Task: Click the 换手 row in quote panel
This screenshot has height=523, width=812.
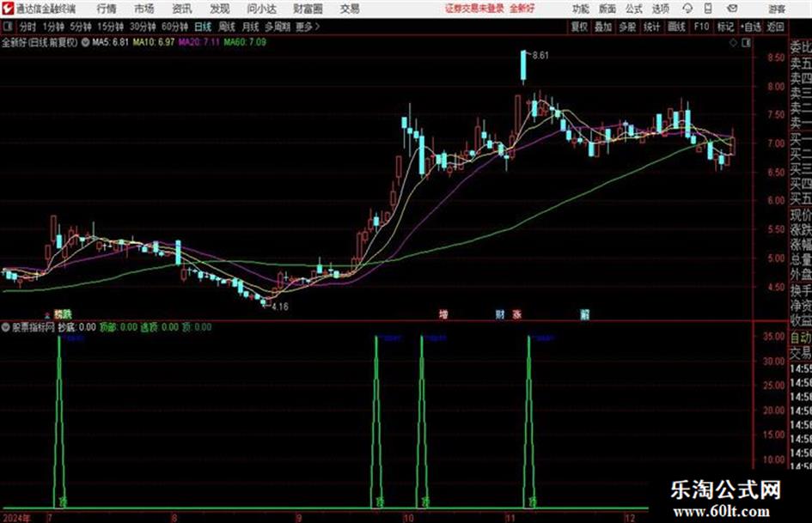Action: tap(801, 290)
